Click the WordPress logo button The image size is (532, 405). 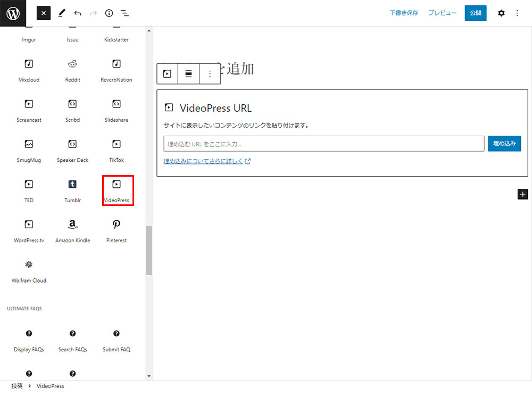tap(13, 13)
